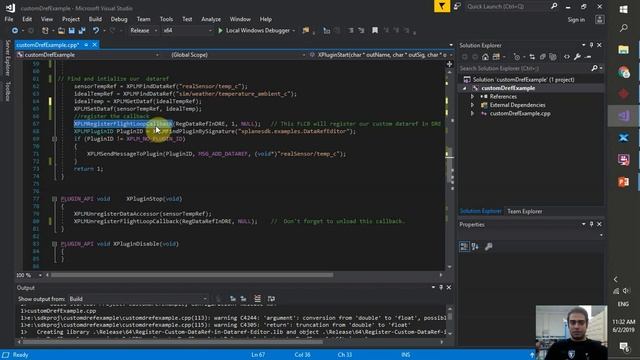Click the Quick Launch input field
The height and width of the screenshot is (360, 640).
(x=507, y=6)
